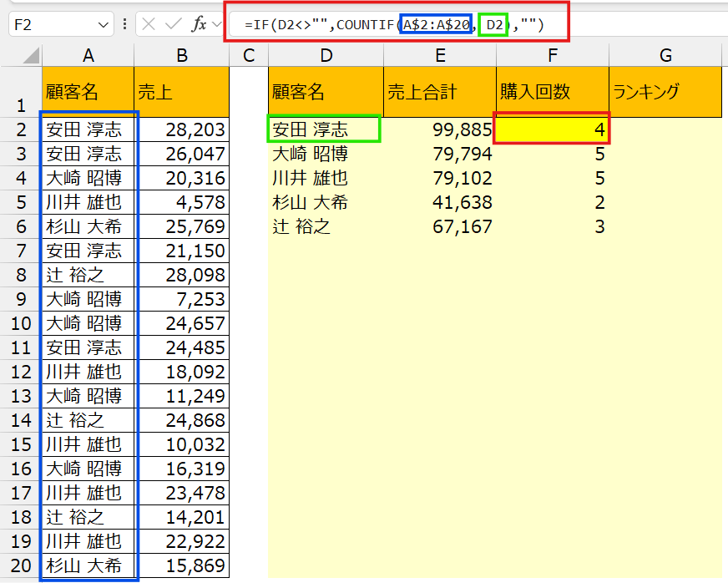
Task: Select row 20 header
Action: click(21, 565)
